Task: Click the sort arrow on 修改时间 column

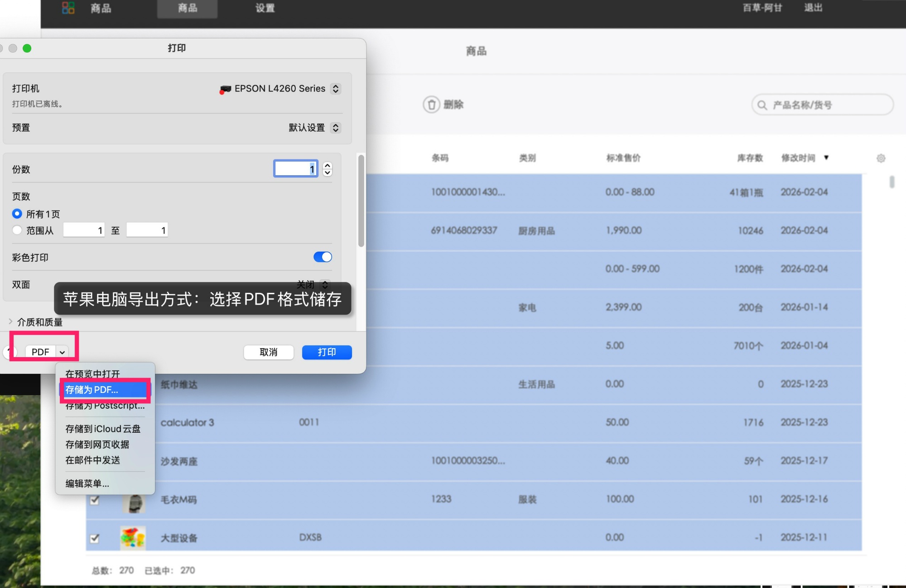Action: pos(827,158)
